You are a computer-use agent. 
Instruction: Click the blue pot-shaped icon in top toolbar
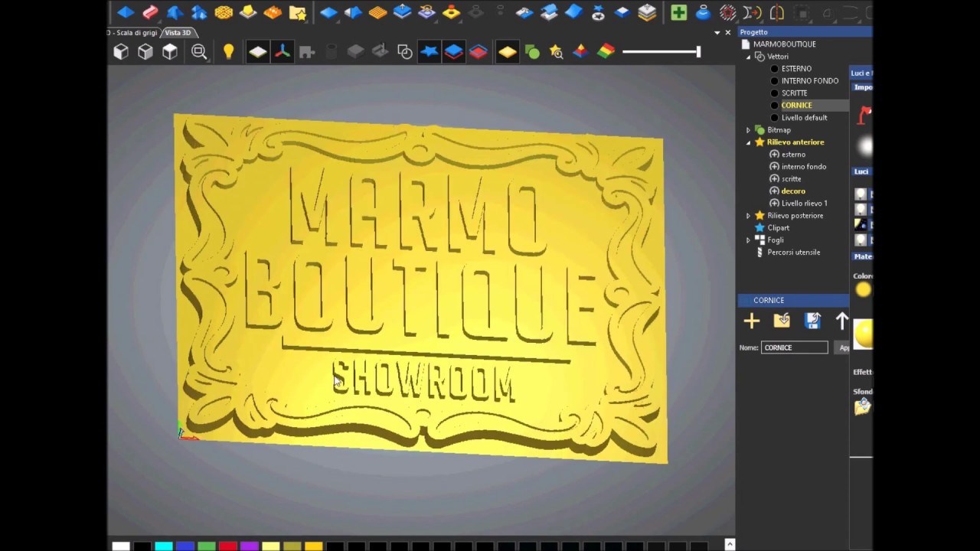703,12
